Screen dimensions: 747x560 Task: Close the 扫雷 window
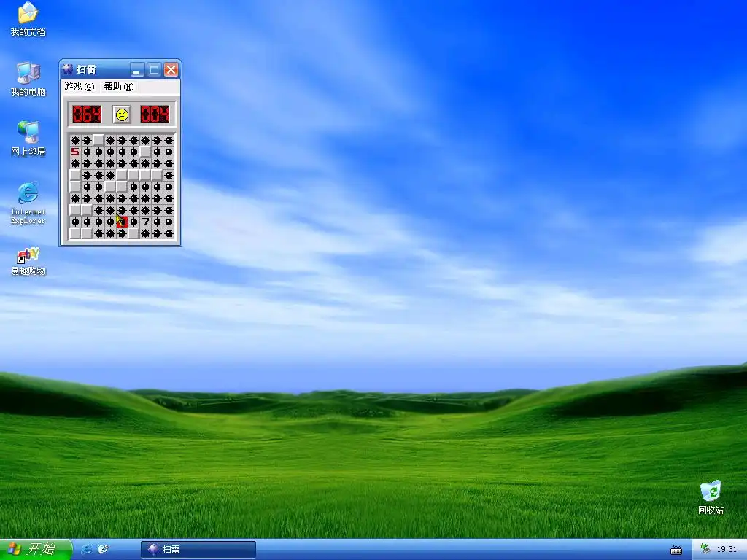click(171, 70)
